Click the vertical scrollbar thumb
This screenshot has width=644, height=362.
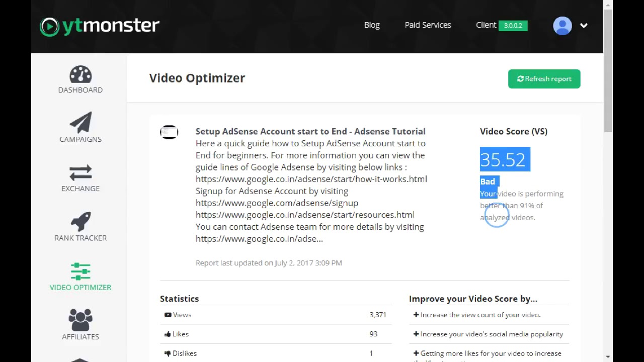(x=608, y=70)
